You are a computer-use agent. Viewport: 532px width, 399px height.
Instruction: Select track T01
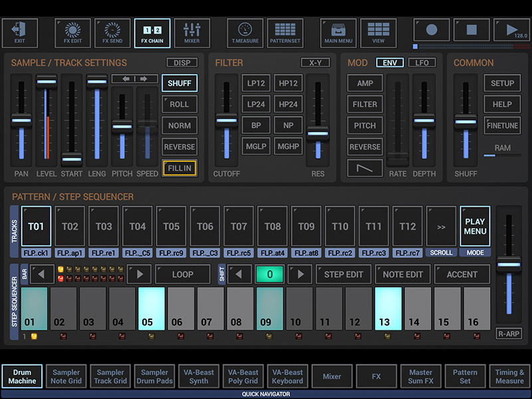36,226
